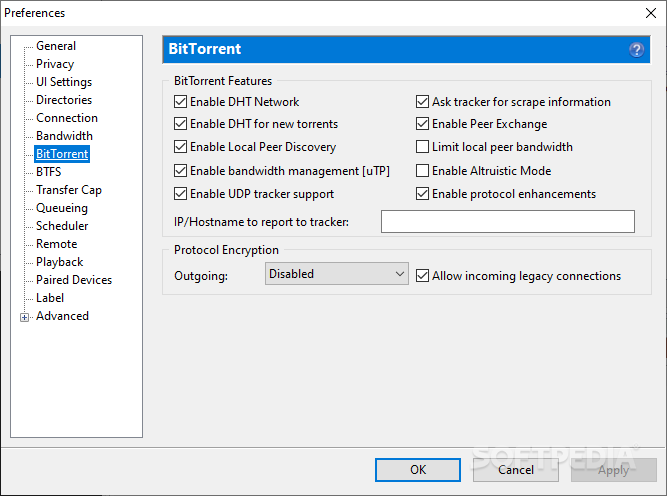Expand the Advanced tree node
667x496 pixels.
click(25, 317)
